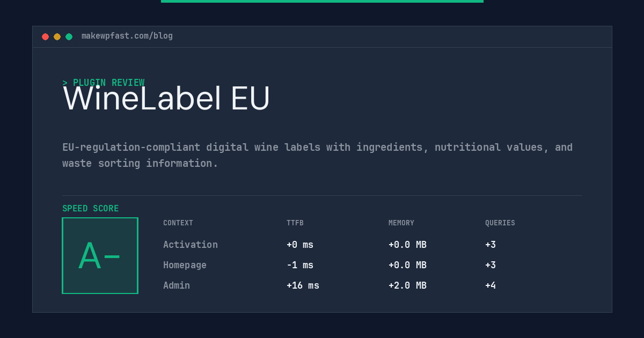Click the CONTEXT column header
Screen dimensions: 644x338
[178, 223]
